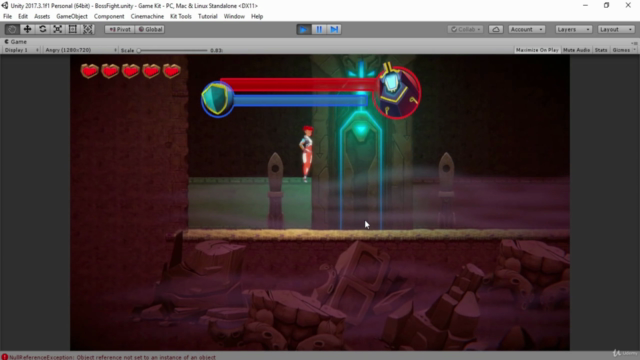Select the Rotate tool
This screenshot has width=640, height=360.
click(x=42, y=29)
